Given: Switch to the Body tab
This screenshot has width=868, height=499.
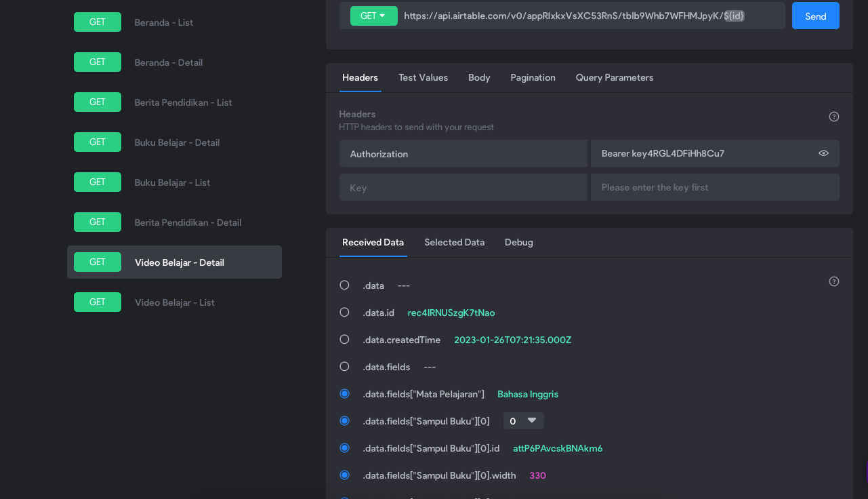Looking at the screenshot, I should [479, 77].
